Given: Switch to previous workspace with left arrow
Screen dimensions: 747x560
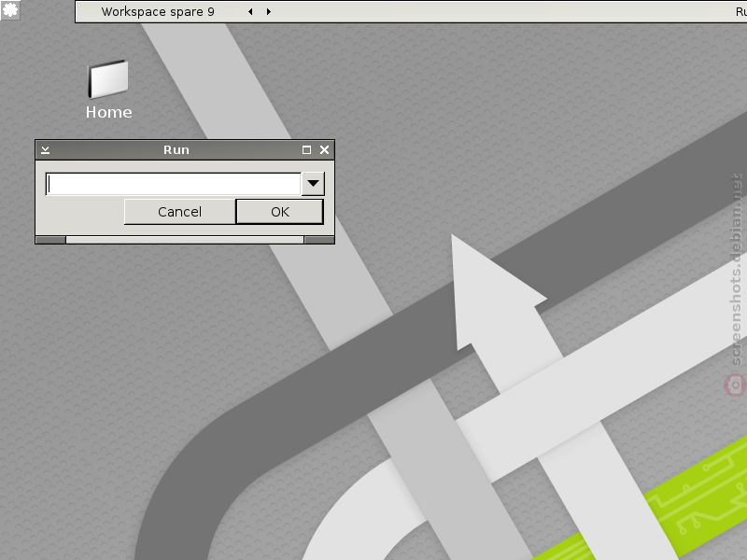Looking at the screenshot, I should click(x=250, y=11).
